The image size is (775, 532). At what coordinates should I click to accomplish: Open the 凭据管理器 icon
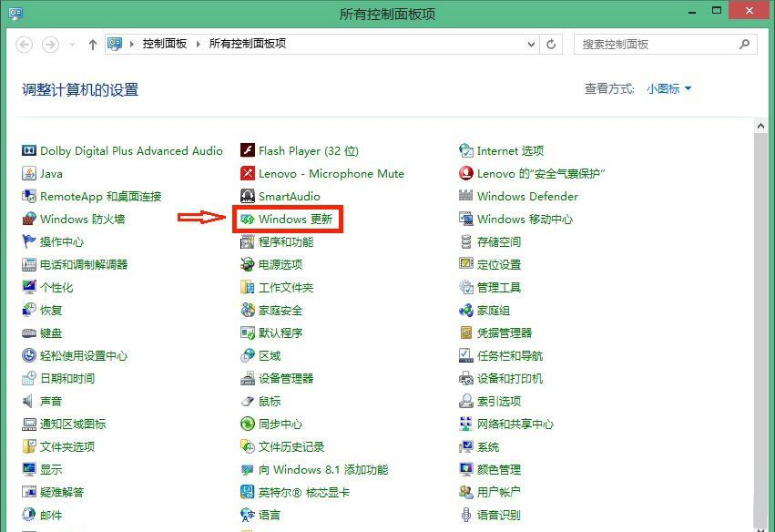466,332
